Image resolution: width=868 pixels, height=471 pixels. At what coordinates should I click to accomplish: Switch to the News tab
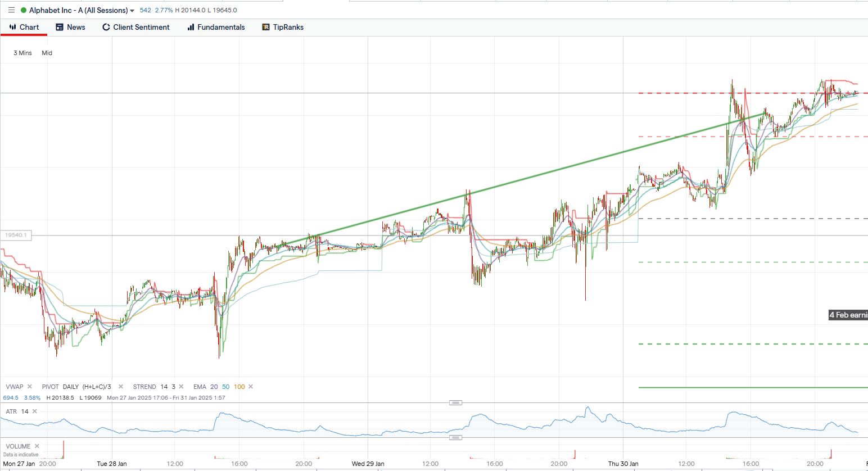click(x=70, y=27)
